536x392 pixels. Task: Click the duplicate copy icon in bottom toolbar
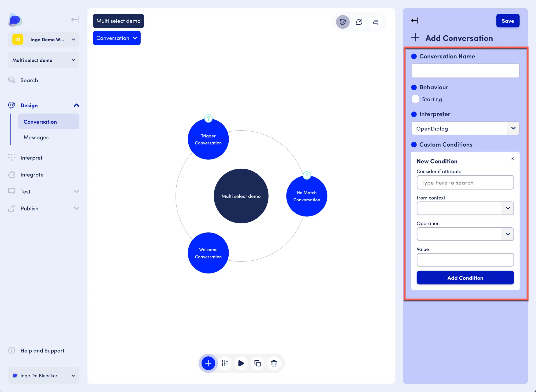pos(258,363)
